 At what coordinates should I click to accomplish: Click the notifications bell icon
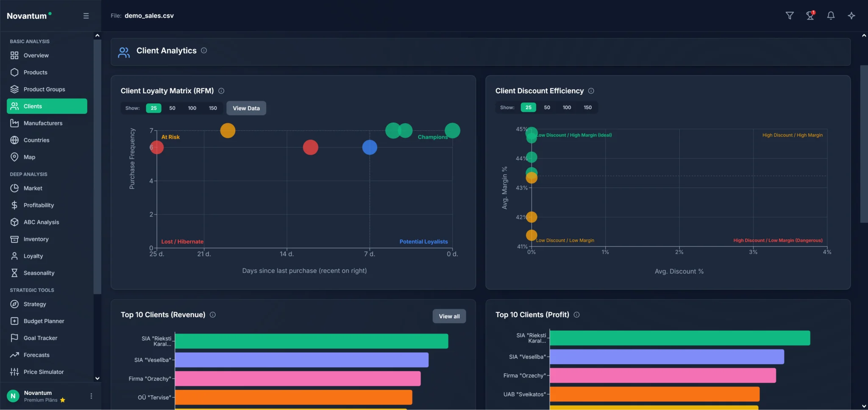(x=831, y=16)
